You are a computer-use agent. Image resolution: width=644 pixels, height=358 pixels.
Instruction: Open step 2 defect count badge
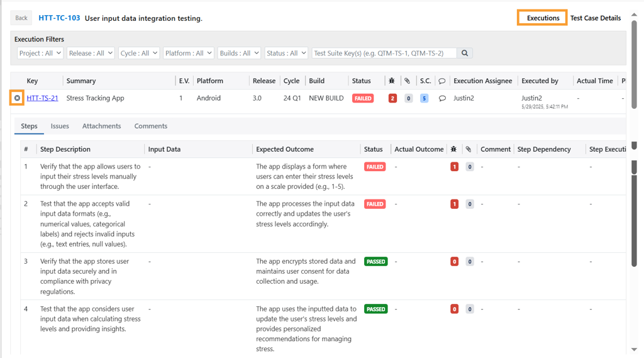click(454, 204)
